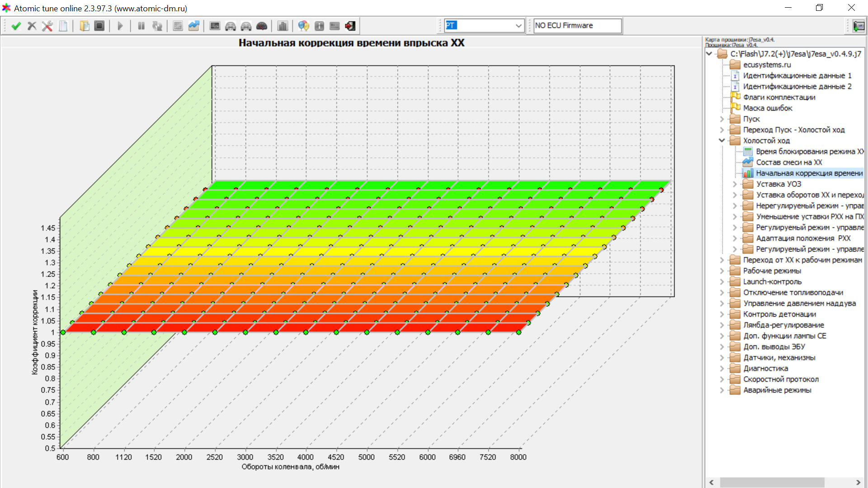
Task: Select Контроль детонации folder
Action: pos(779,314)
